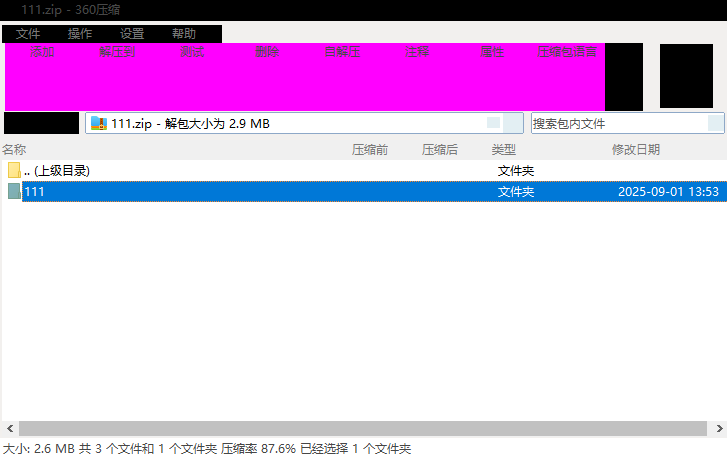Viewport: 727px width, 456px height.
Task: Sort by the 修改日期 column header
Action: [x=636, y=149]
